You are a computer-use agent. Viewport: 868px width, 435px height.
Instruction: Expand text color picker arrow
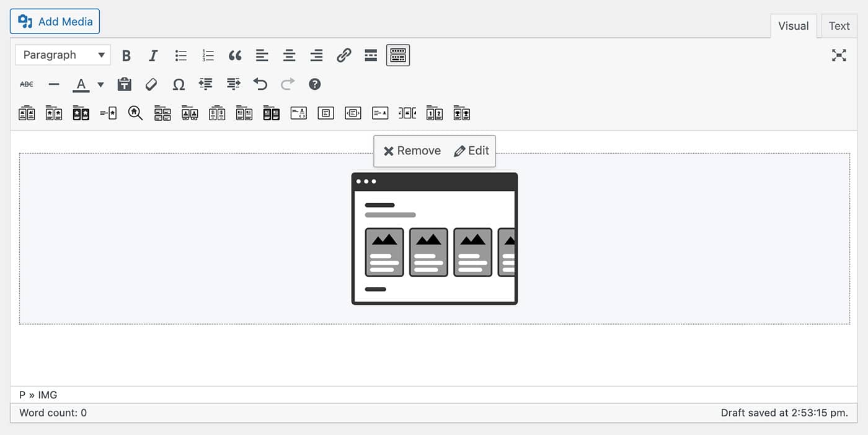[x=100, y=85]
